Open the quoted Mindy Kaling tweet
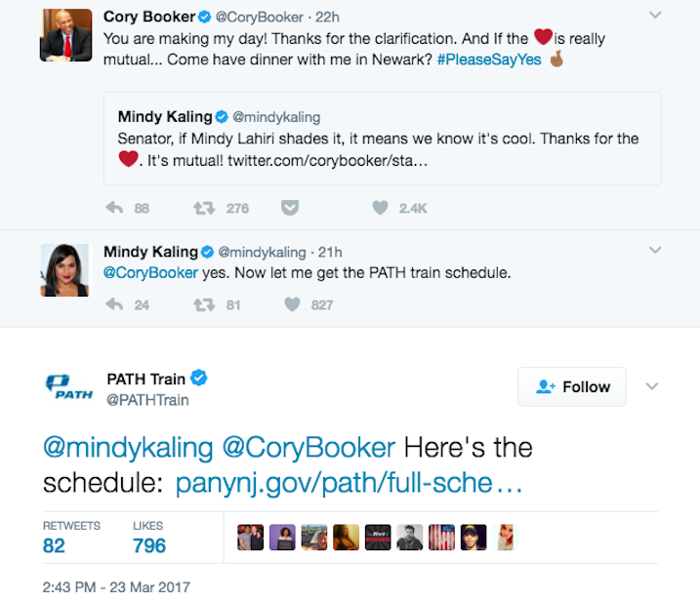 point(382,139)
